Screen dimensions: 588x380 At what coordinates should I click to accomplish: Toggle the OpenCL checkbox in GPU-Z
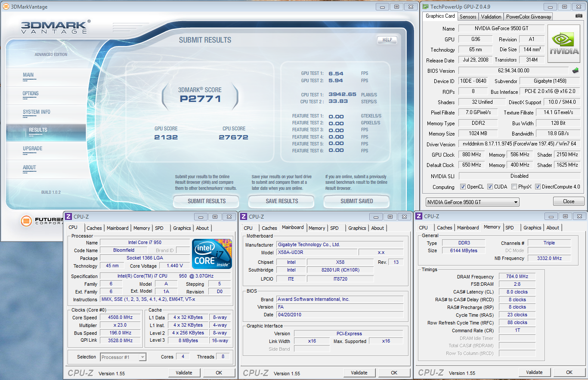(x=463, y=187)
